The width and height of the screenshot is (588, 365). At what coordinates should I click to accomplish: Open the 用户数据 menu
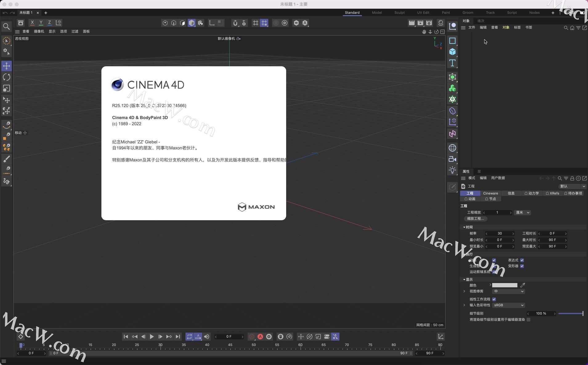coord(498,178)
